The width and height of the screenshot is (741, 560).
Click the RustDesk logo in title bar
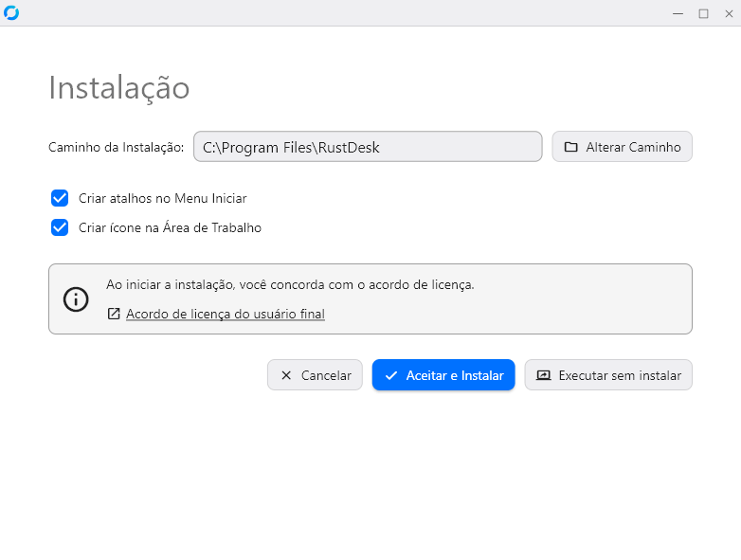pyautogui.click(x=11, y=12)
